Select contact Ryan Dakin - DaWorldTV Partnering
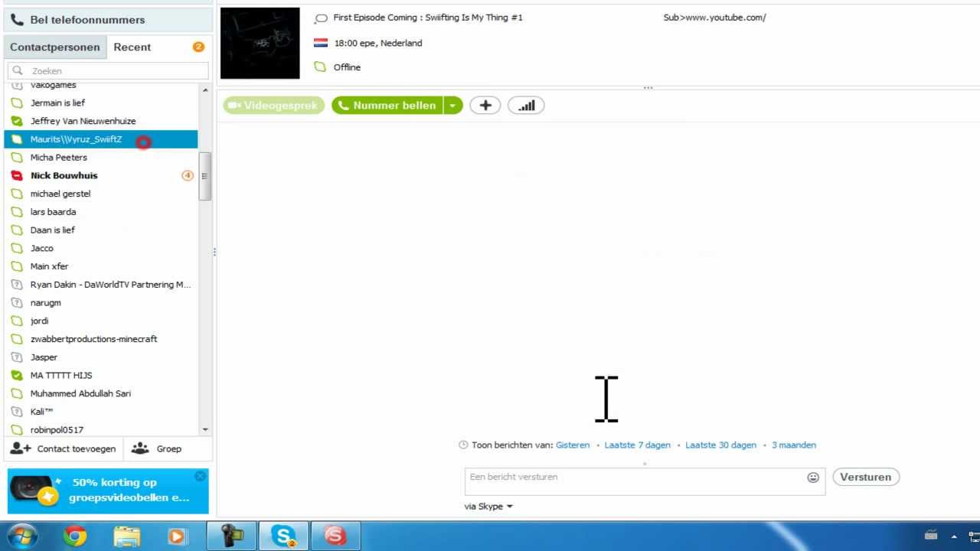This screenshot has width=980, height=551. pos(101,285)
